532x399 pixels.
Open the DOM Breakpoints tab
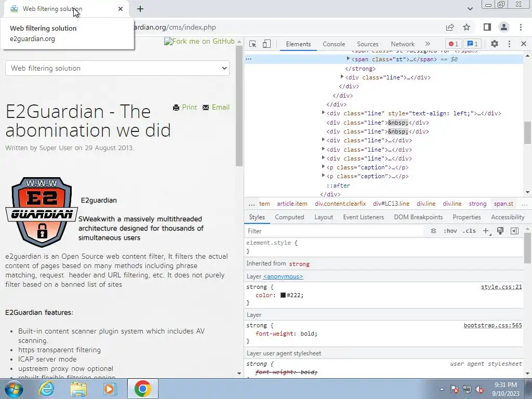418,217
